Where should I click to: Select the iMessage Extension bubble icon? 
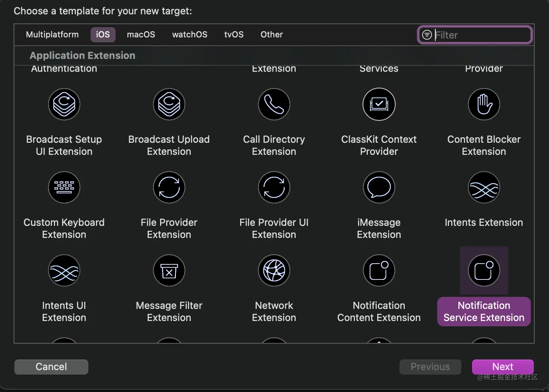tap(379, 187)
